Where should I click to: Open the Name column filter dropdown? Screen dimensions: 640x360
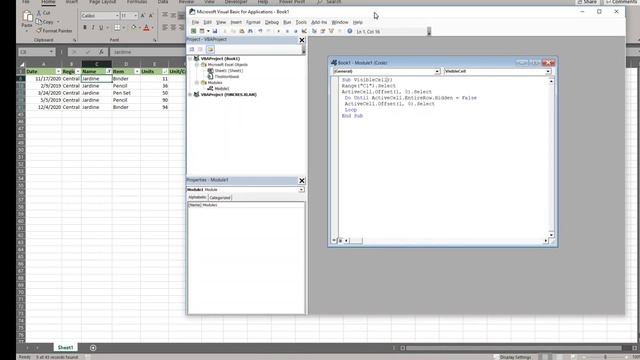[109, 71]
